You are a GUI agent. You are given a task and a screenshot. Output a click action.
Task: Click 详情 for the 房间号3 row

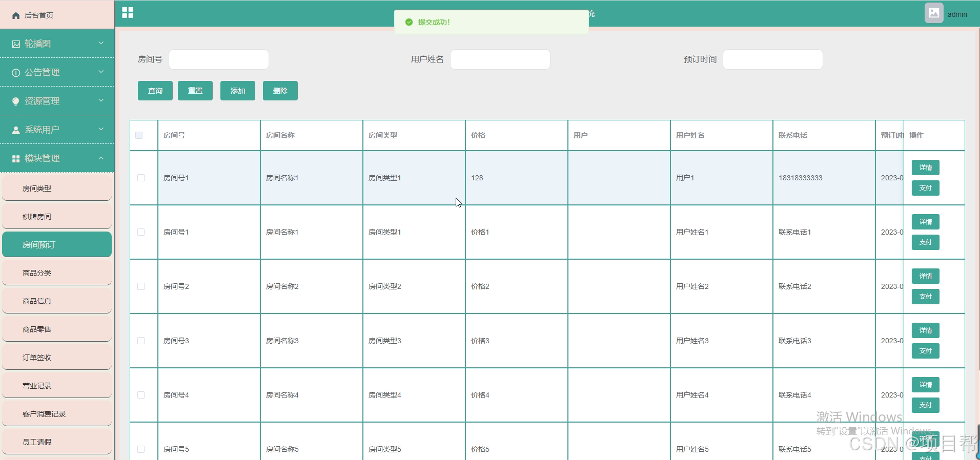click(x=926, y=330)
